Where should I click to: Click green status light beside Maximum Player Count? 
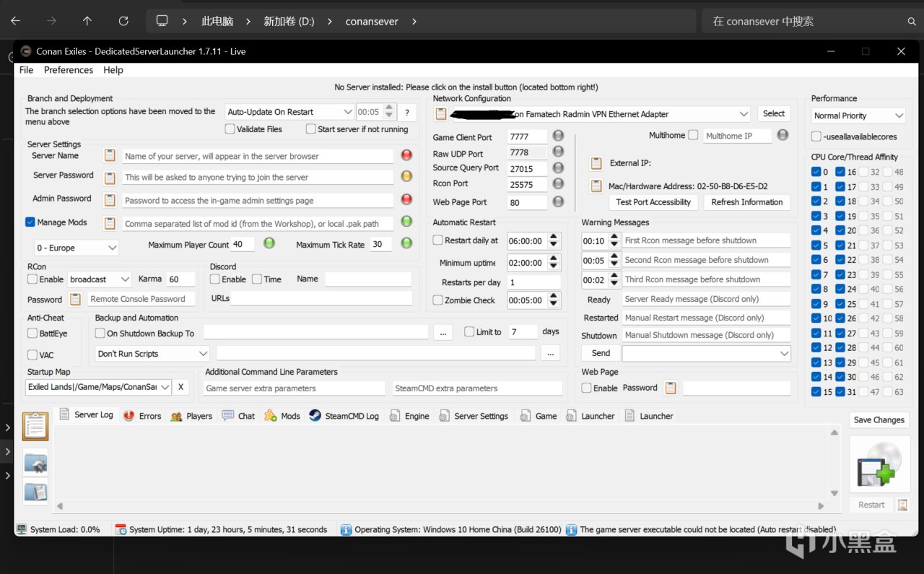(269, 243)
